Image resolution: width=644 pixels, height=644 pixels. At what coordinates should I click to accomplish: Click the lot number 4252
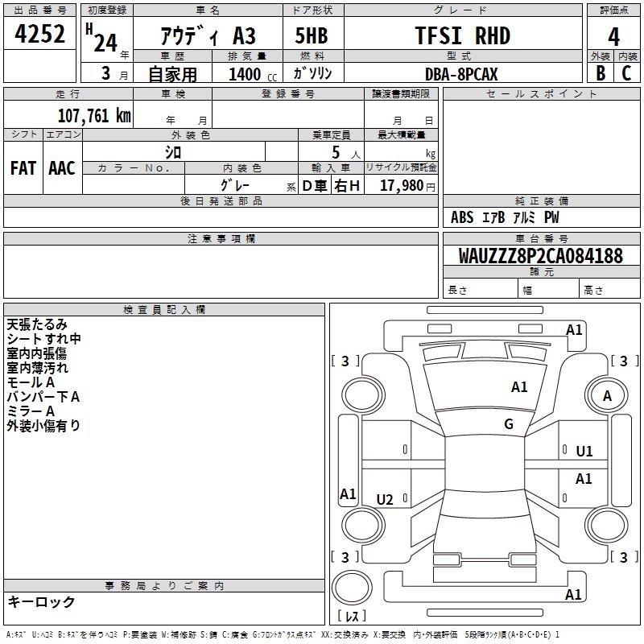click(x=40, y=35)
